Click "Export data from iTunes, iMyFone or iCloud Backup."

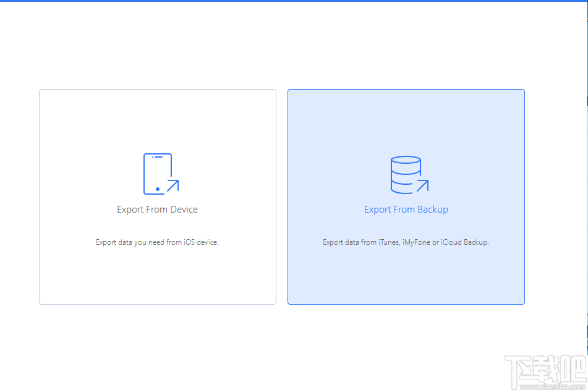tap(406, 242)
